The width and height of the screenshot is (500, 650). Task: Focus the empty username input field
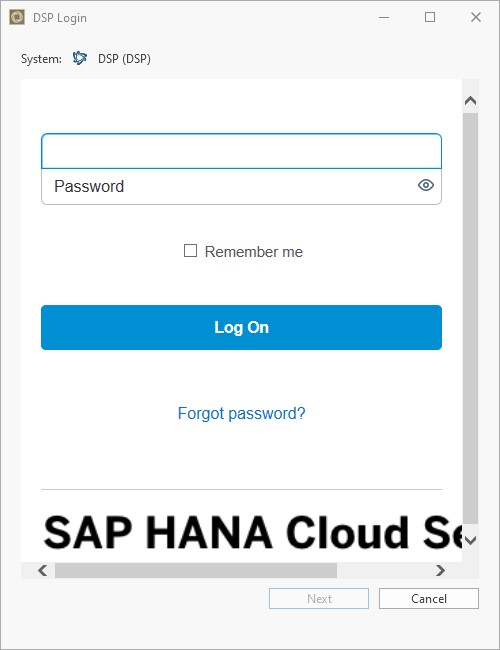[x=241, y=151]
